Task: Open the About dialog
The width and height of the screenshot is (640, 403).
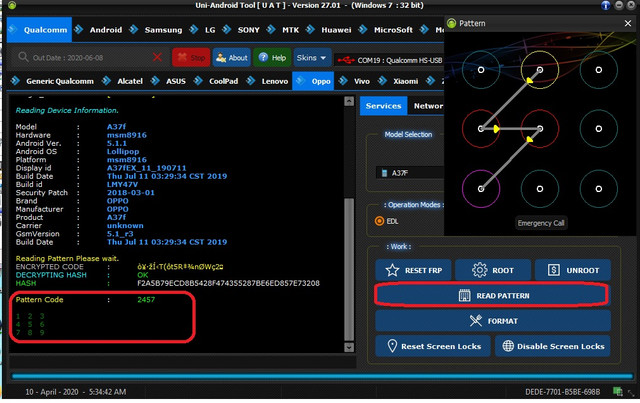Action: point(231,58)
